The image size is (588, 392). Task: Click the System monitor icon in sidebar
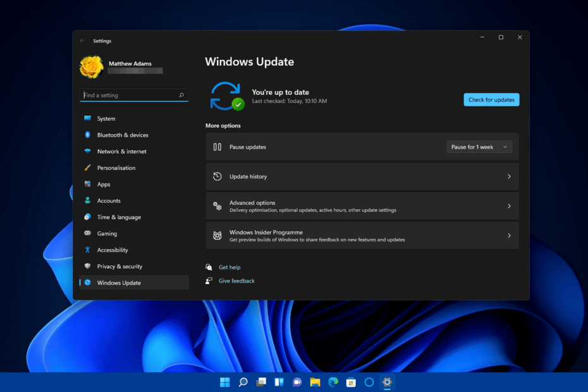(x=87, y=118)
